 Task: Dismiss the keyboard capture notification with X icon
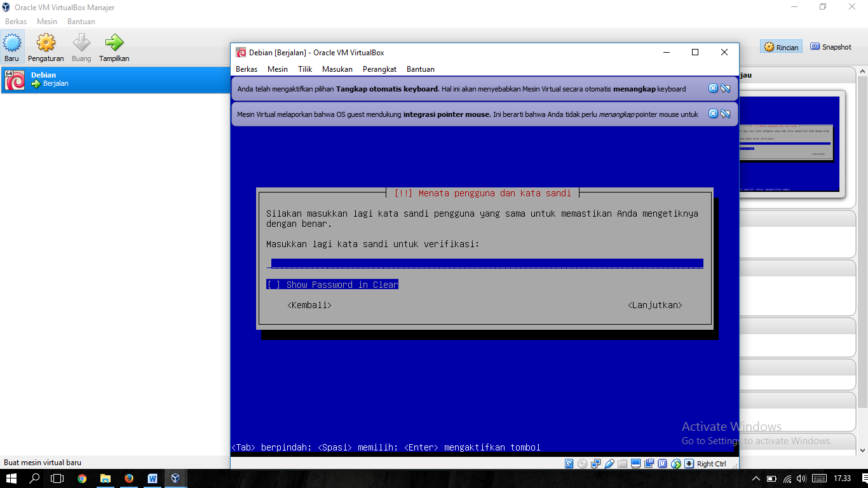point(712,88)
